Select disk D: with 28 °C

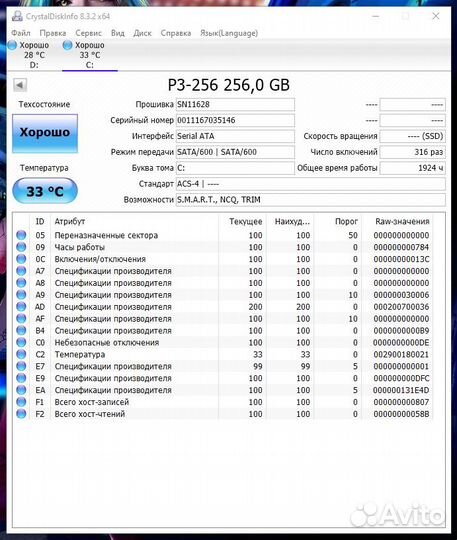point(34,55)
